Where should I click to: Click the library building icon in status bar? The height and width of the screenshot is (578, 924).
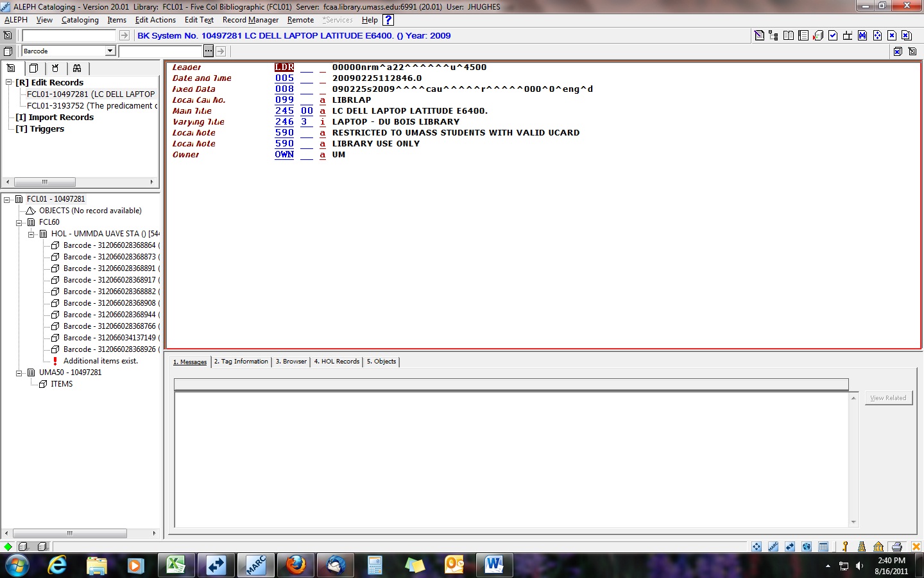pyautogui.click(x=878, y=547)
